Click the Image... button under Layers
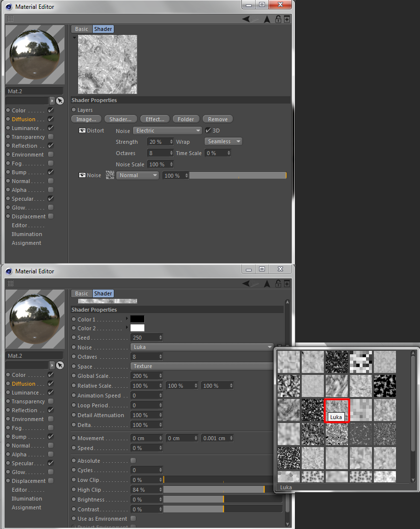This screenshot has height=529, width=420. coord(86,118)
